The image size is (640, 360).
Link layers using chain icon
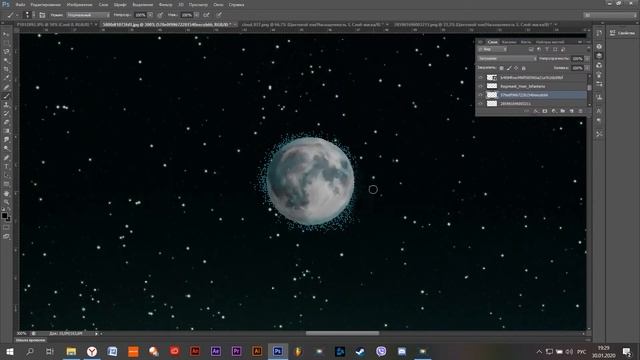coord(527,111)
